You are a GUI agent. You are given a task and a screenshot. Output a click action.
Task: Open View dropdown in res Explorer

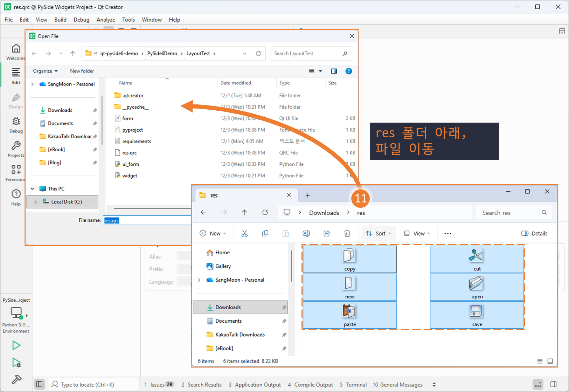coord(417,234)
